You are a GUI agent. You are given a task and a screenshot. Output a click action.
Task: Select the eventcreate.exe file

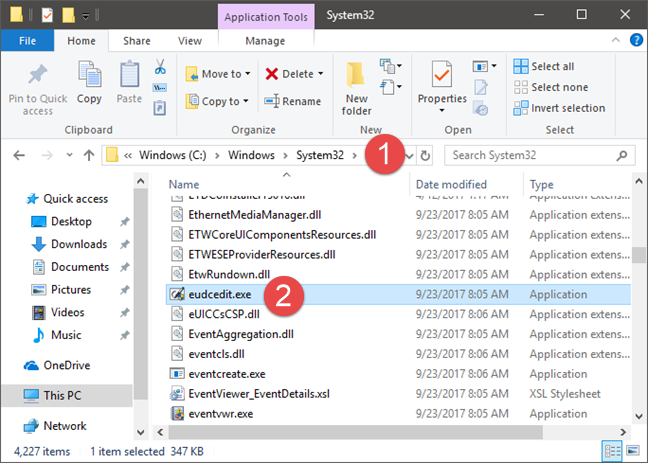pyautogui.click(x=227, y=374)
